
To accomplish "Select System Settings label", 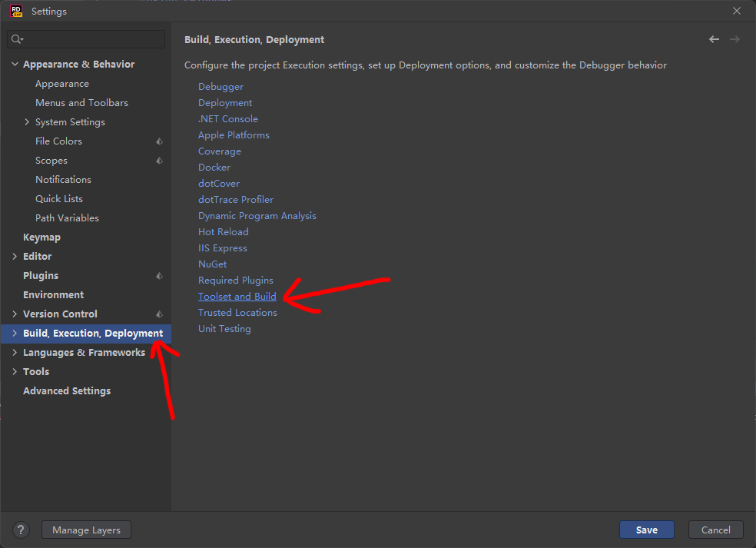I will tap(70, 122).
